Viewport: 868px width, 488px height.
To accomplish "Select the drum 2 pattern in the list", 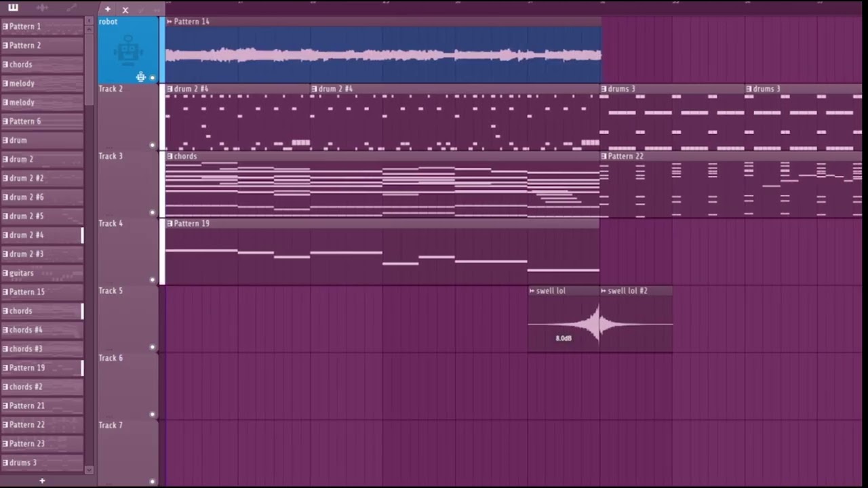I will click(42, 159).
